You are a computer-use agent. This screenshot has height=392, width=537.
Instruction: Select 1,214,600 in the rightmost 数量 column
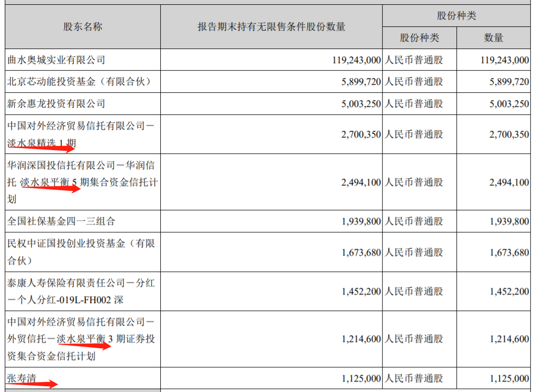pos(509,339)
